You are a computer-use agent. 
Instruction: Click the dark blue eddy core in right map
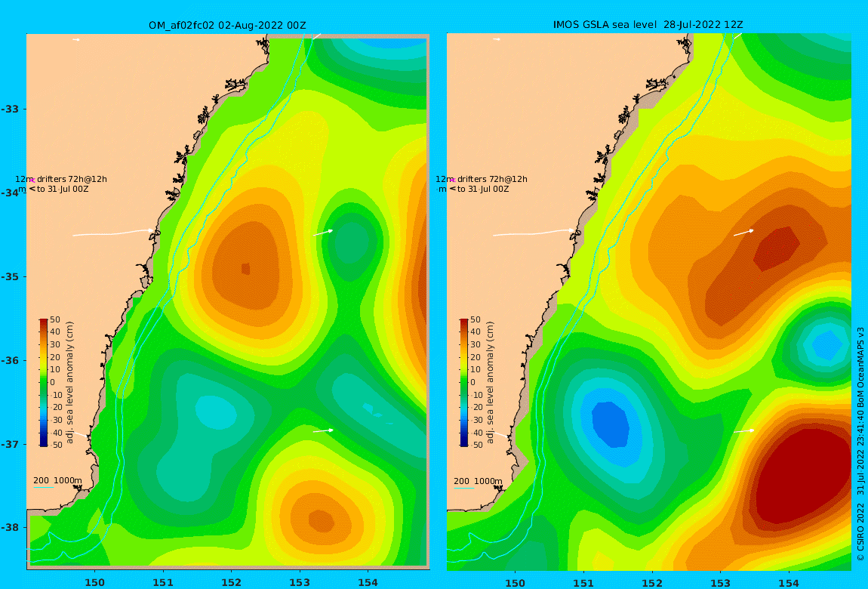pyautogui.click(x=611, y=424)
